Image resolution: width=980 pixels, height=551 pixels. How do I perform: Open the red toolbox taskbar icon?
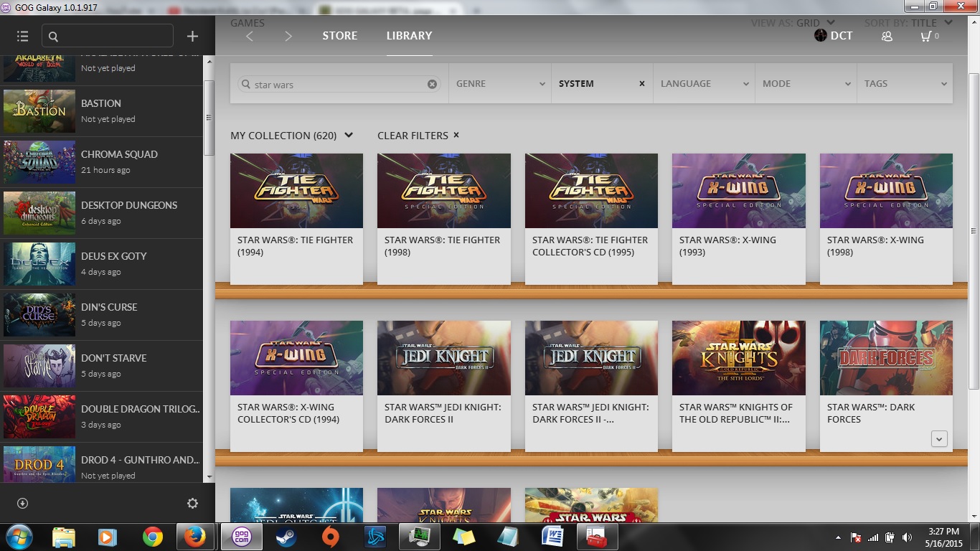(x=597, y=537)
